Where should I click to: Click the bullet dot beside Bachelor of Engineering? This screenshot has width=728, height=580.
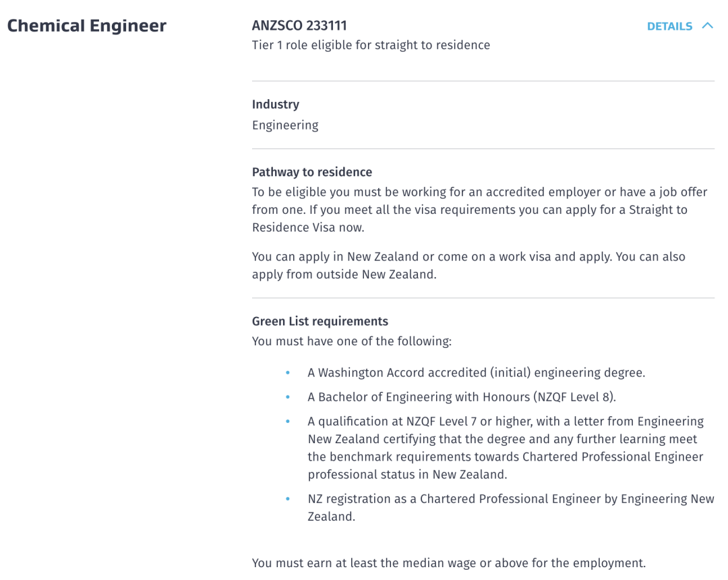(288, 397)
